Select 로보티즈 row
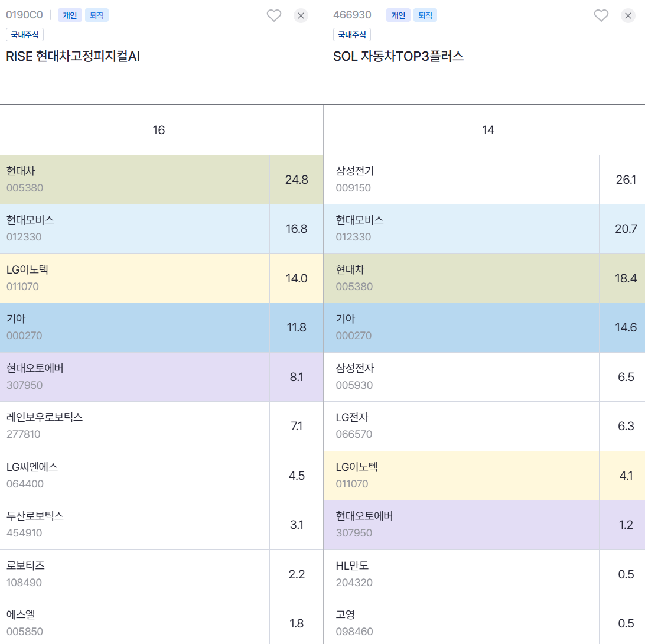This screenshot has width=645, height=644. (x=162, y=574)
